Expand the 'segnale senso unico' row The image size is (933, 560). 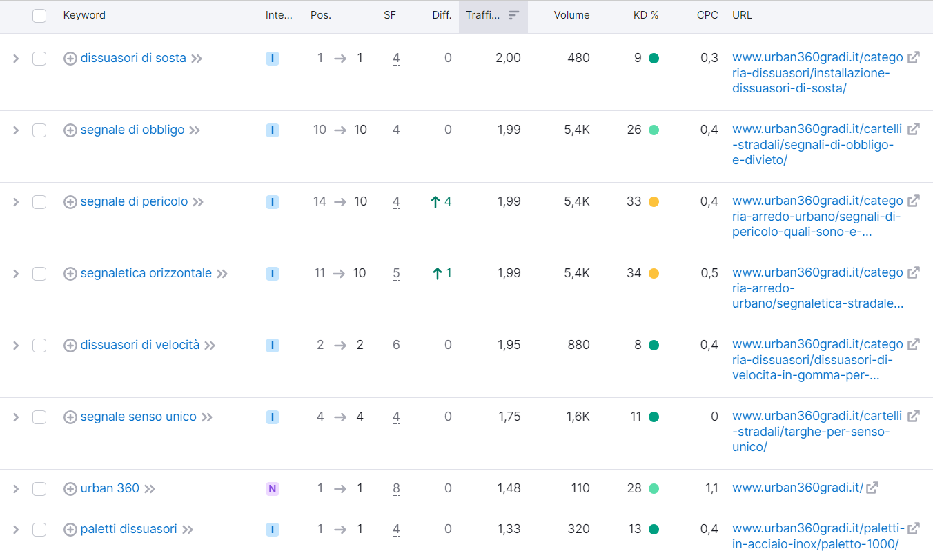coord(16,417)
